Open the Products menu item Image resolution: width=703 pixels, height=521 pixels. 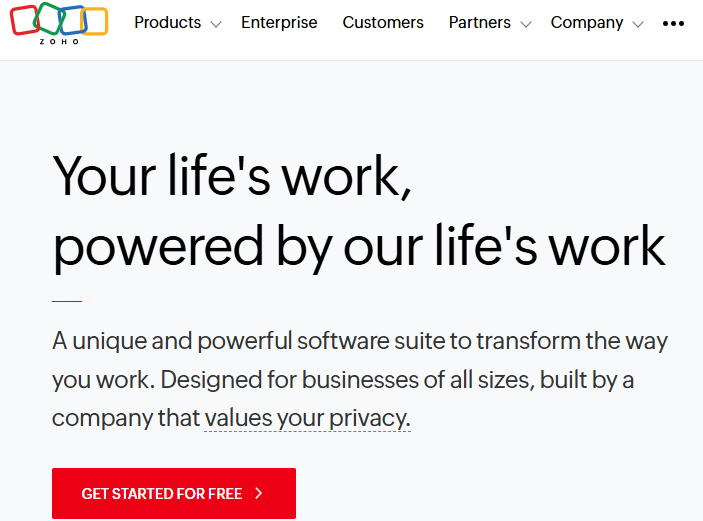pos(168,22)
